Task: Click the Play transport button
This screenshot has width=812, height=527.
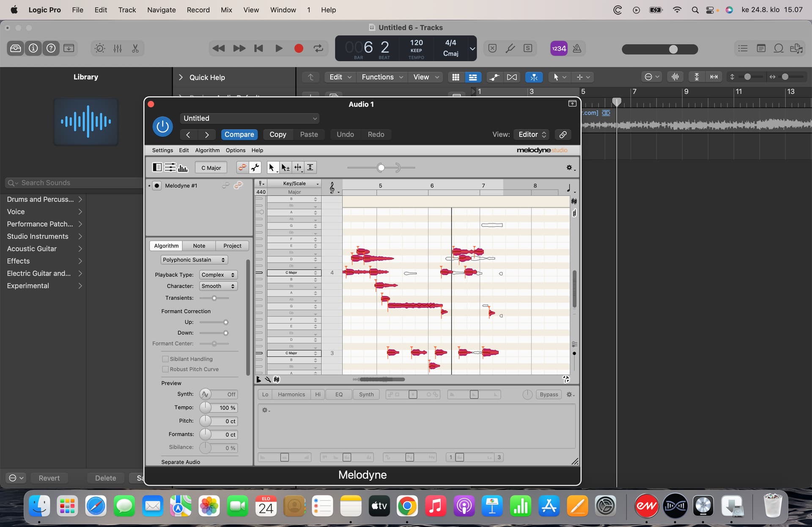Action: 279,48
